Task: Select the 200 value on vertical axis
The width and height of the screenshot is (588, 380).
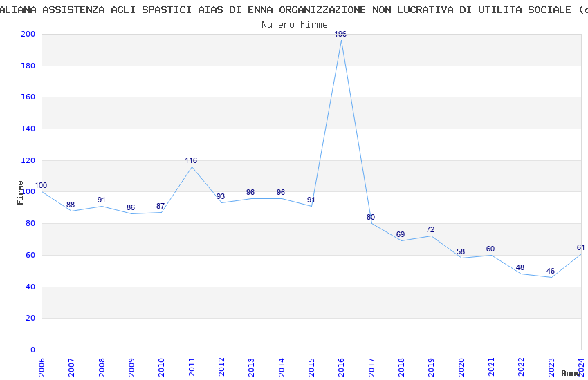Action: [x=28, y=34]
